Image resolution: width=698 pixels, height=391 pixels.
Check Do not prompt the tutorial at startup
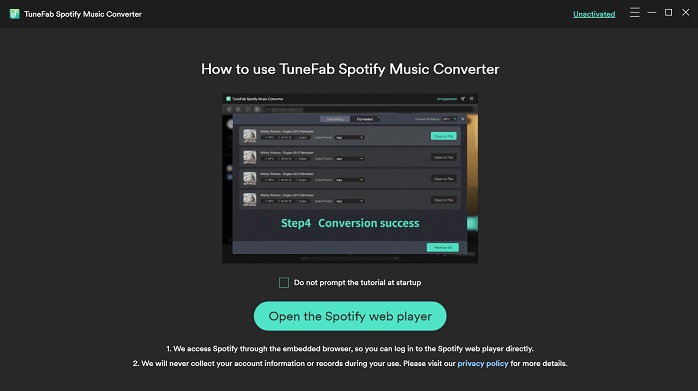284,282
